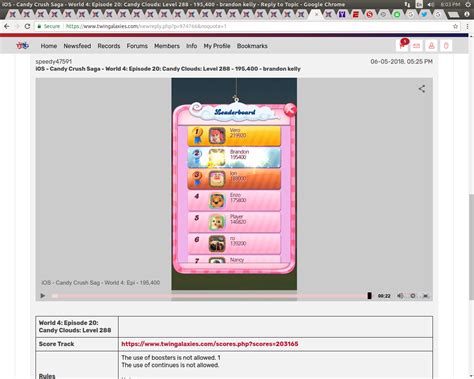Open the Home menu item
474x379 pixels.
coord(49,46)
